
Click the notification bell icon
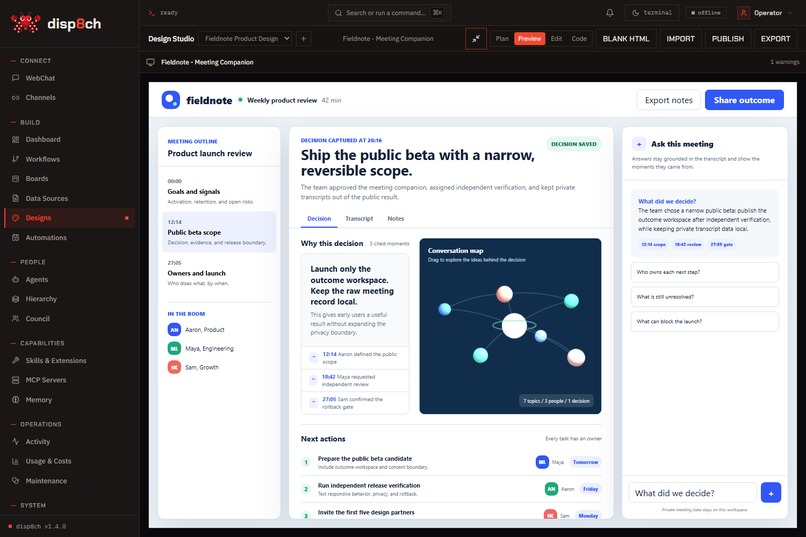(x=610, y=13)
